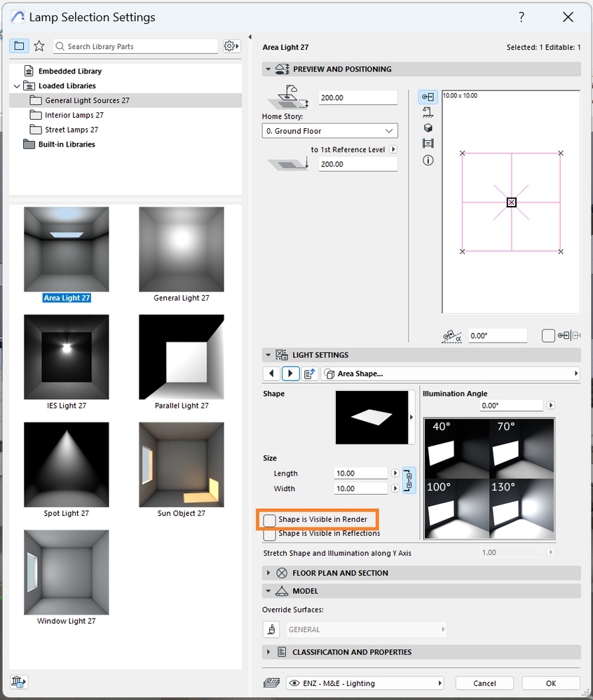Click the Cancel button
Screen dimensions: 593x700
(484, 683)
